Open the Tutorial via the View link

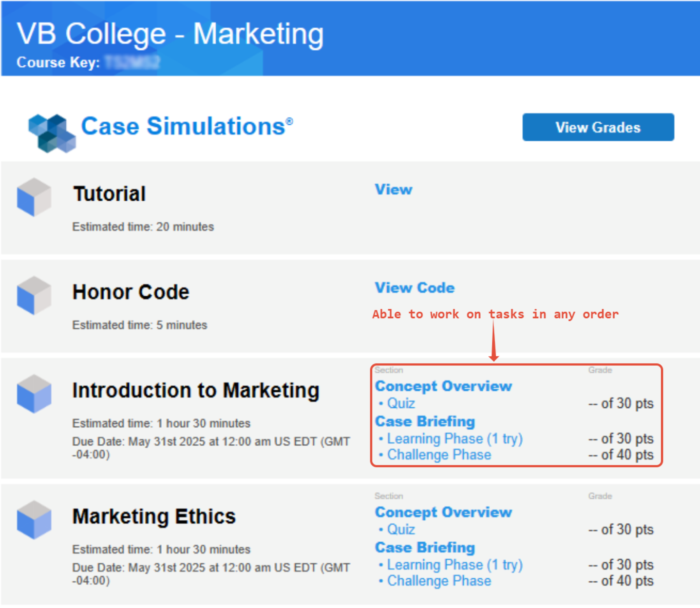[393, 190]
